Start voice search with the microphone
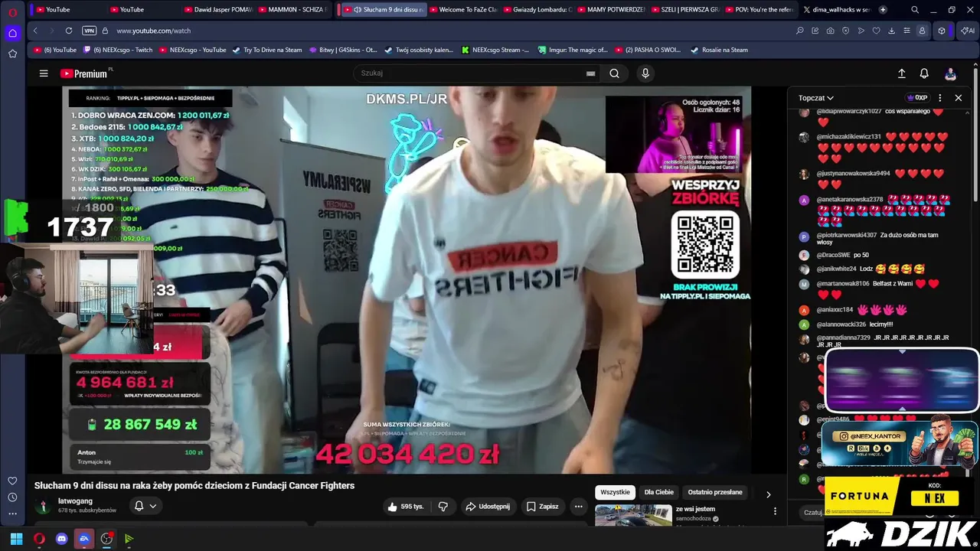 [645, 73]
